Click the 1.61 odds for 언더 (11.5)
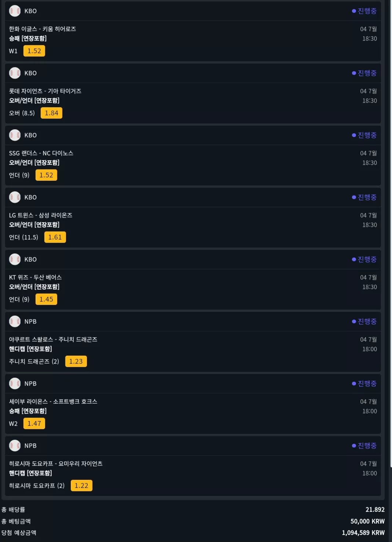Image resolution: width=392 pixels, height=542 pixels. [x=55, y=237]
